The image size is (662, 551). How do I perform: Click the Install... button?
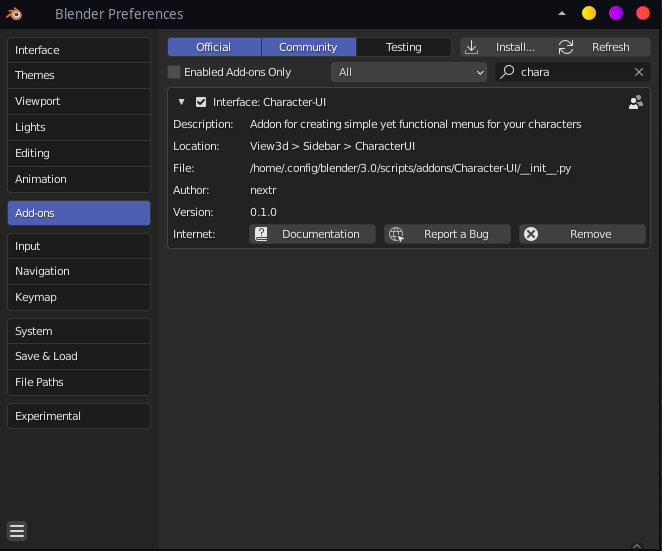[507, 47]
